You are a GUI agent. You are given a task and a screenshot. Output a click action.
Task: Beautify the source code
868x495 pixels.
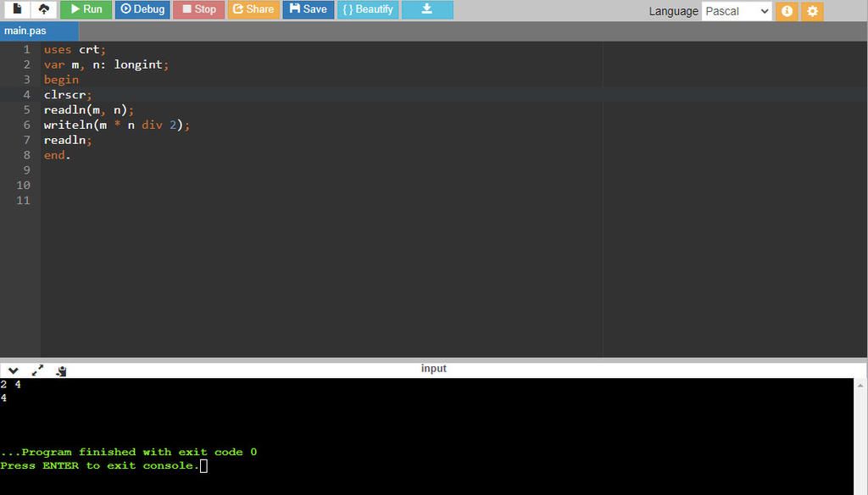(368, 9)
